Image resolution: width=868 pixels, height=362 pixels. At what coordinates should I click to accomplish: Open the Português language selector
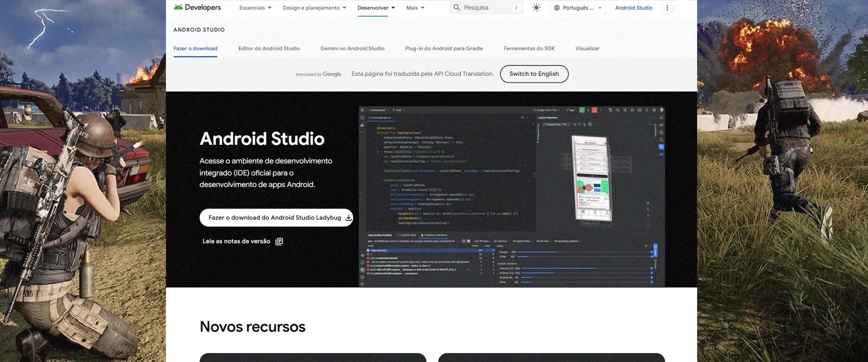(x=578, y=8)
